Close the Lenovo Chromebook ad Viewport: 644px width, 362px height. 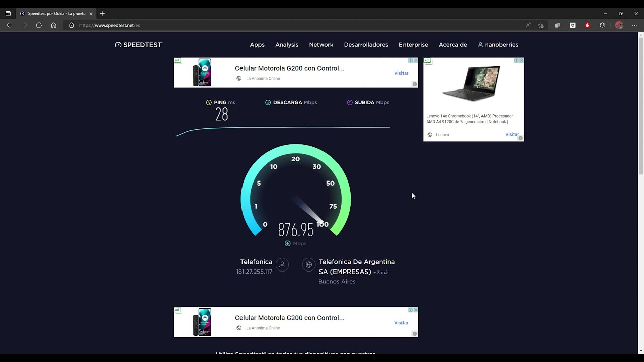(x=521, y=60)
